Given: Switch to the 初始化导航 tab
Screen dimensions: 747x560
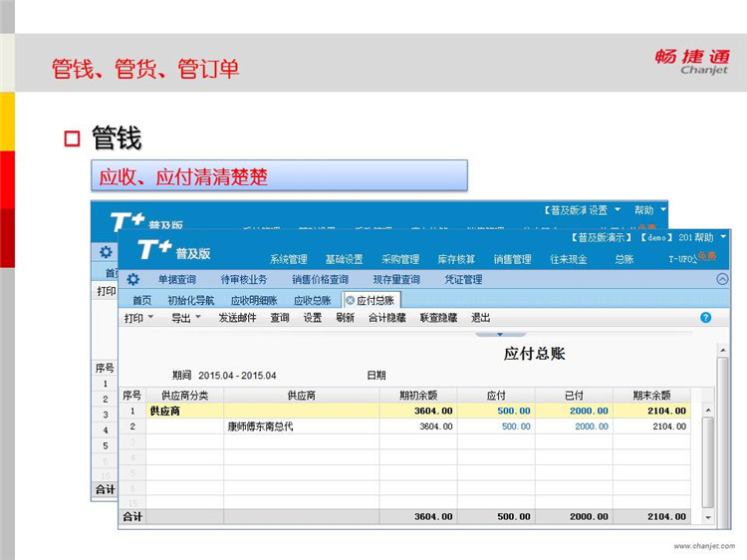Looking at the screenshot, I should point(191,300).
